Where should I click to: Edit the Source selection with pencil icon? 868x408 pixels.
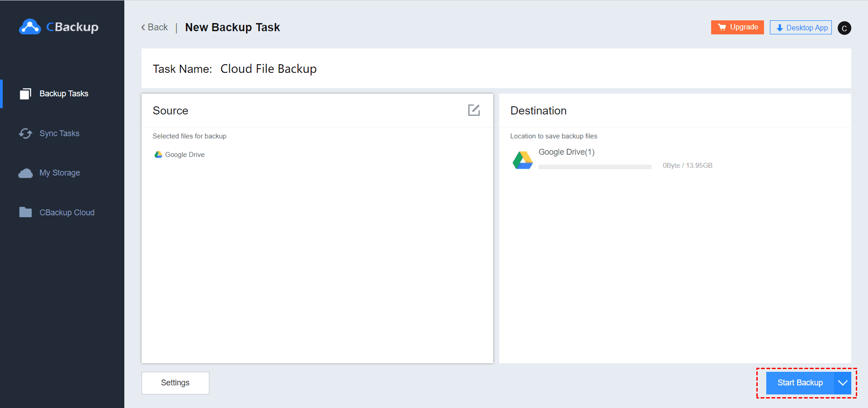point(473,110)
